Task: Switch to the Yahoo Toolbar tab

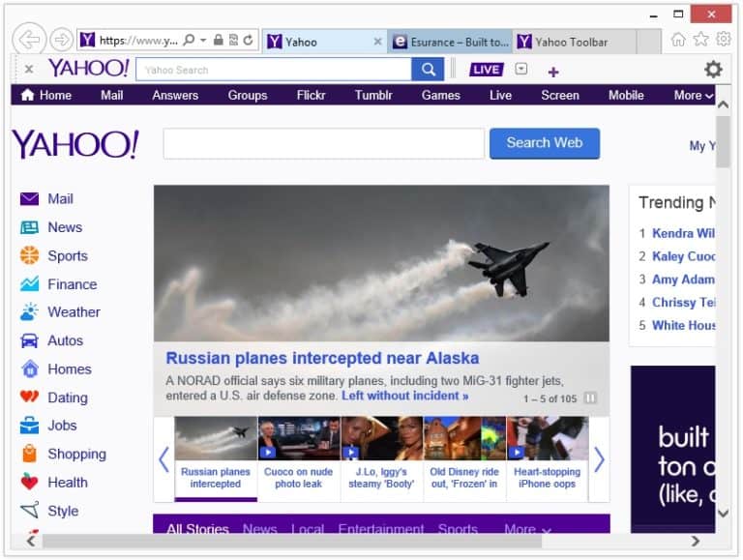Action: (575, 42)
